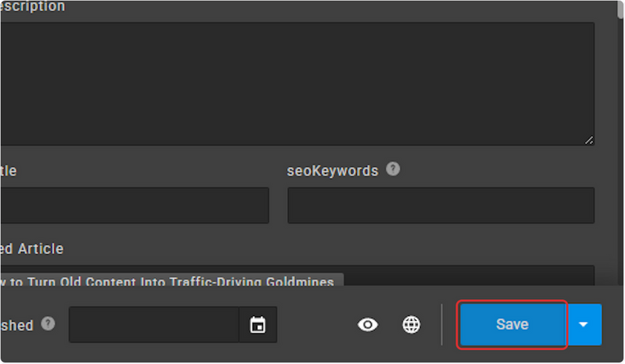
Task: Click the seoKeywords label text
Action: tap(333, 171)
